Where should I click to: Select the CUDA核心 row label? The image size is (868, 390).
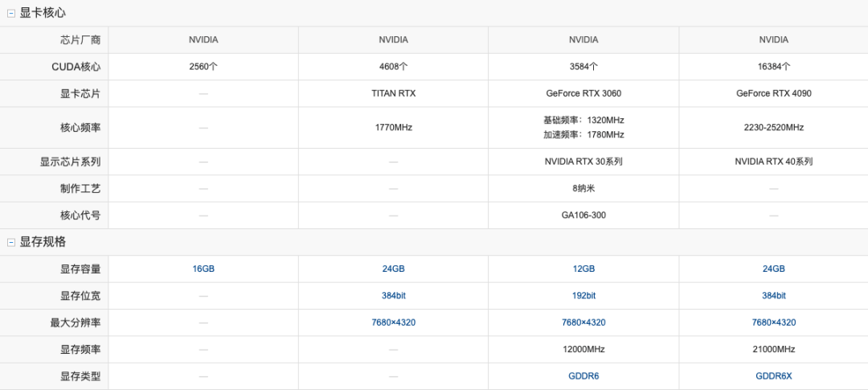tap(76, 67)
